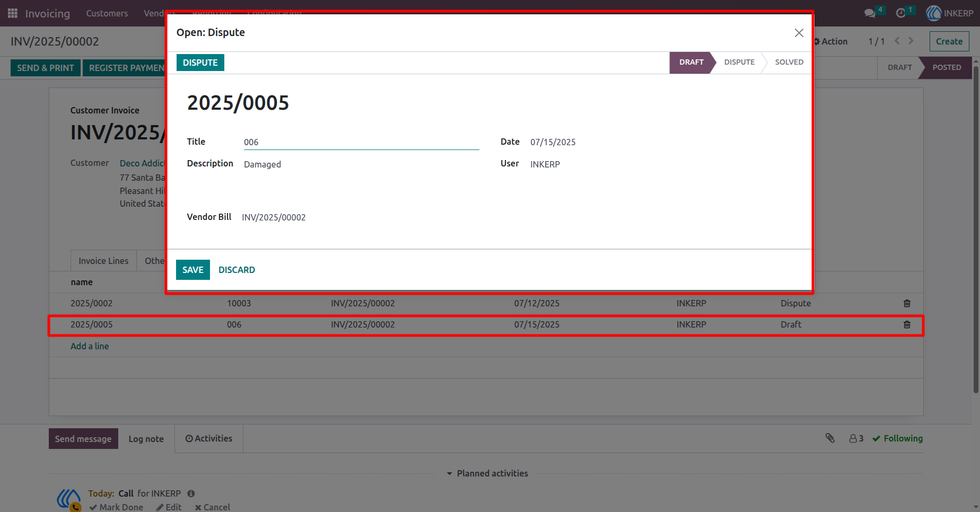Edit the Call activity

click(x=169, y=507)
